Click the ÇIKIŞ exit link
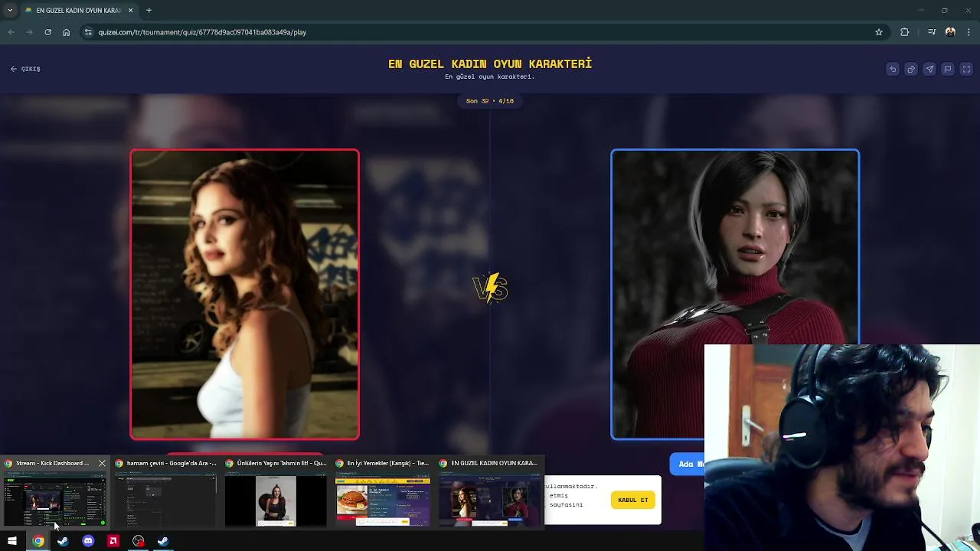This screenshot has width=980, height=551. pos(25,69)
